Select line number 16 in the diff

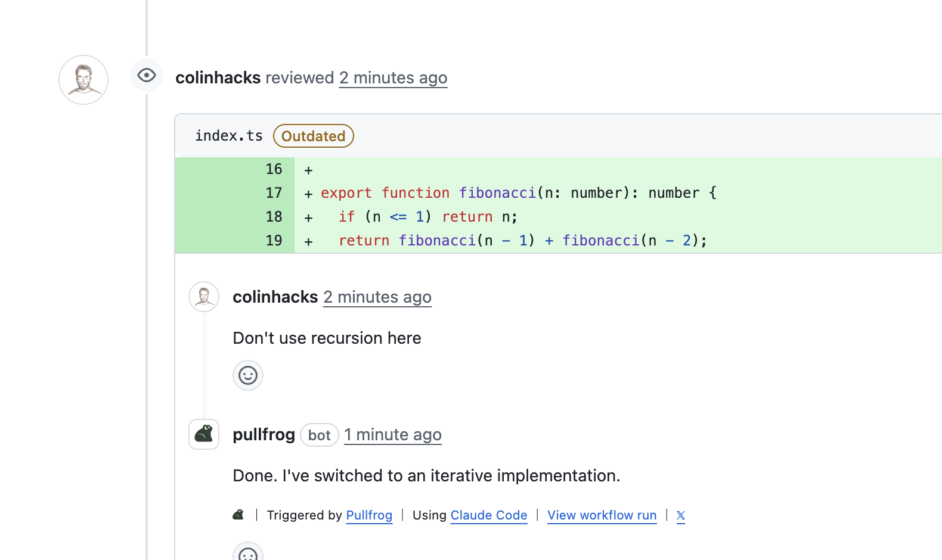coord(274,169)
